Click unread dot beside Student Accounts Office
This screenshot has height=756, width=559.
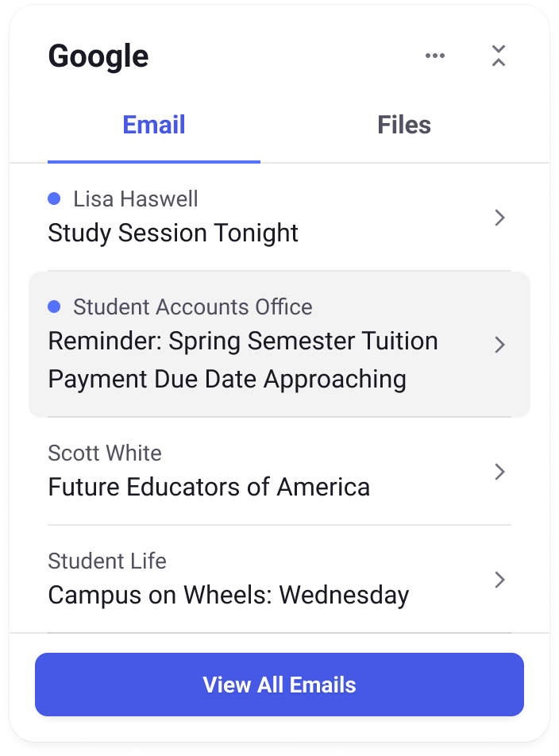click(54, 307)
